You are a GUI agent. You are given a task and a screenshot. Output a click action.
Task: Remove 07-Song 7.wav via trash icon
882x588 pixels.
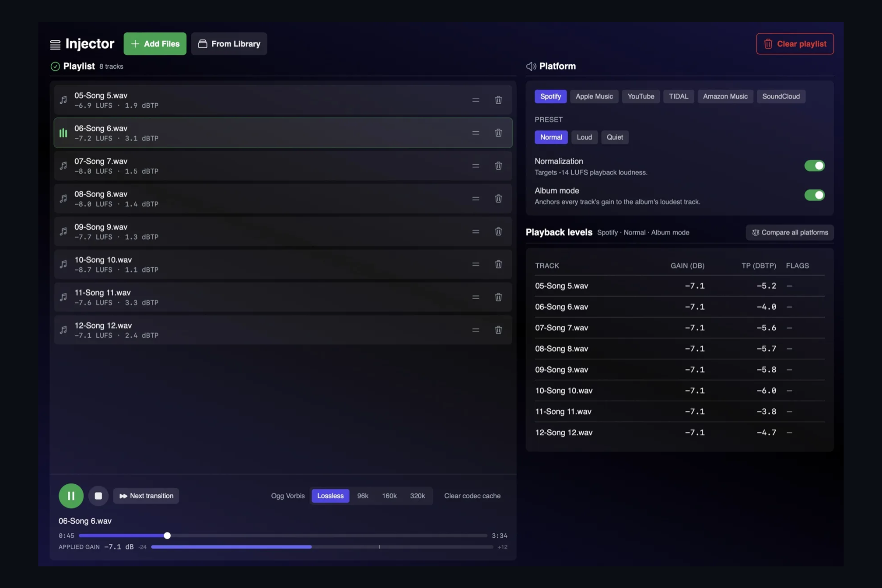pos(498,166)
